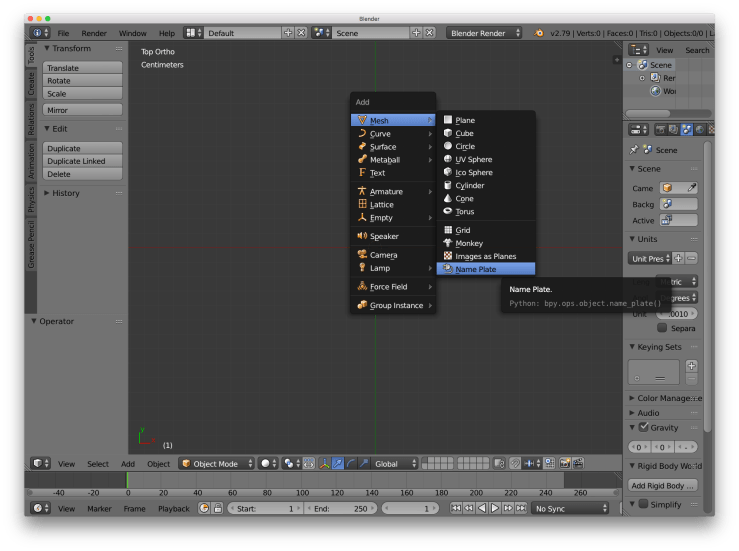The image size is (739, 551).
Task: Open the Unit Presets dropdown
Action: pyautogui.click(x=650, y=258)
